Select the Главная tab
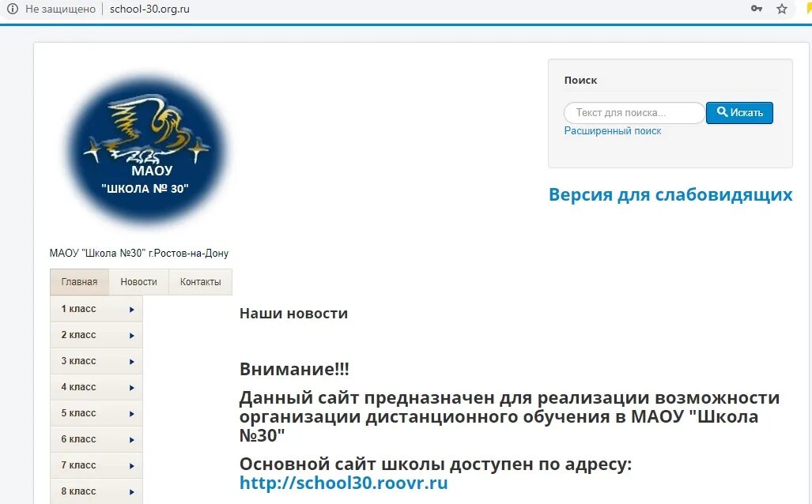This screenshot has height=504, width=812. pyautogui.click(x=78, y=281)
